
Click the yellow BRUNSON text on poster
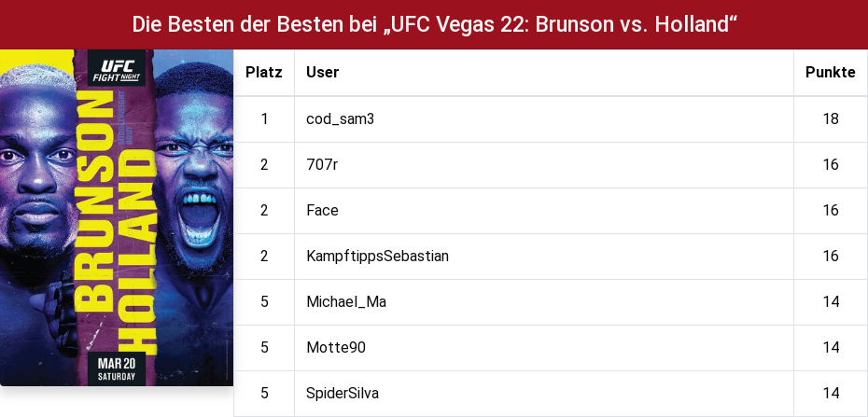(94, 202)
